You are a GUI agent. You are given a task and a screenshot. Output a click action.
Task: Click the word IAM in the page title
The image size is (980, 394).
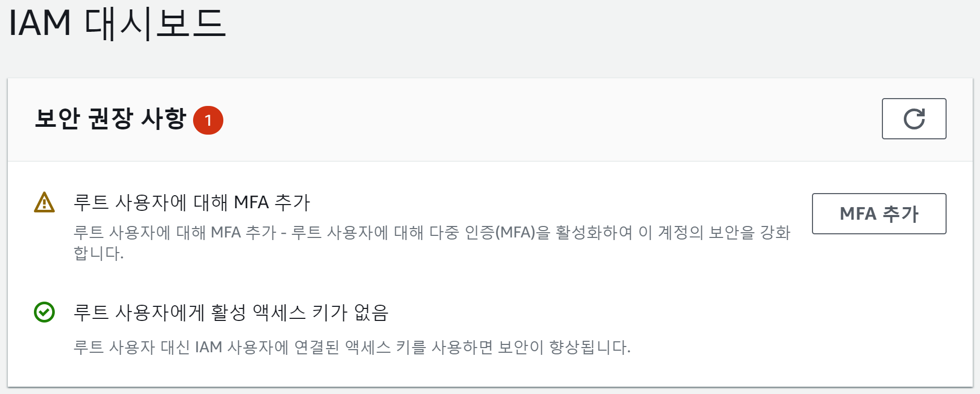pos(40,23)
